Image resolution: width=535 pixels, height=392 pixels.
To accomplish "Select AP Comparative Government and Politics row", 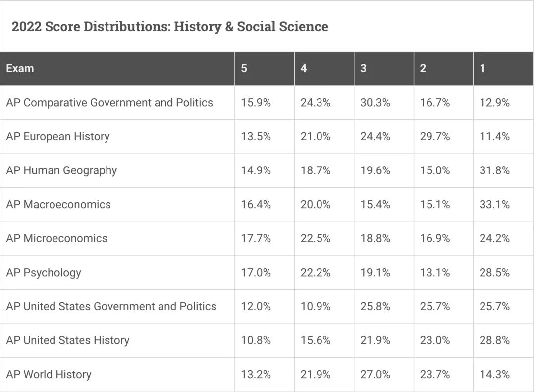I will (267, 103).
